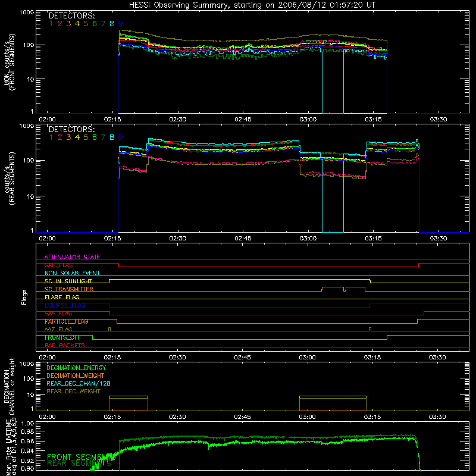
Task: Select olive detector 5 in front segments legend
Action: (86, 24)
